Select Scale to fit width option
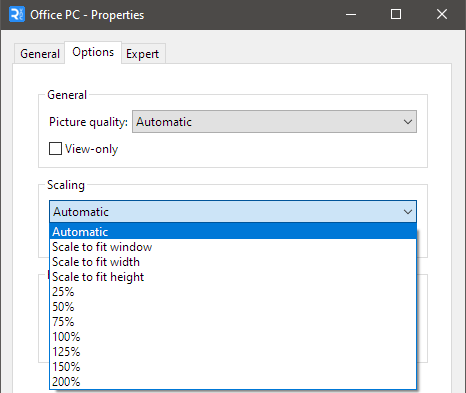The height and width of the screenshot is (393, 466). [x=233, y=262]
